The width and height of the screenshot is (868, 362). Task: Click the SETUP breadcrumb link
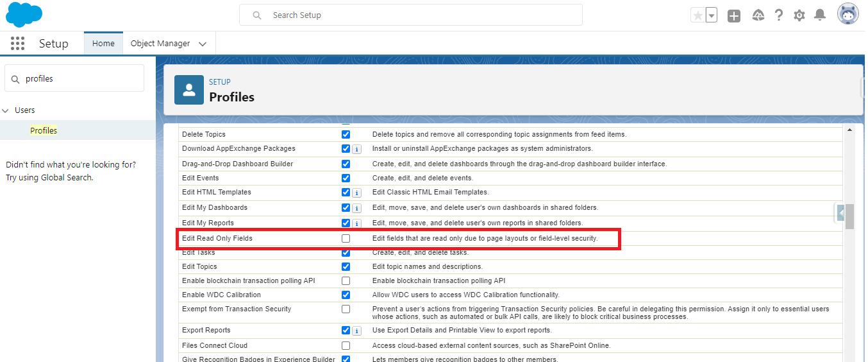[x=220, y=82]
